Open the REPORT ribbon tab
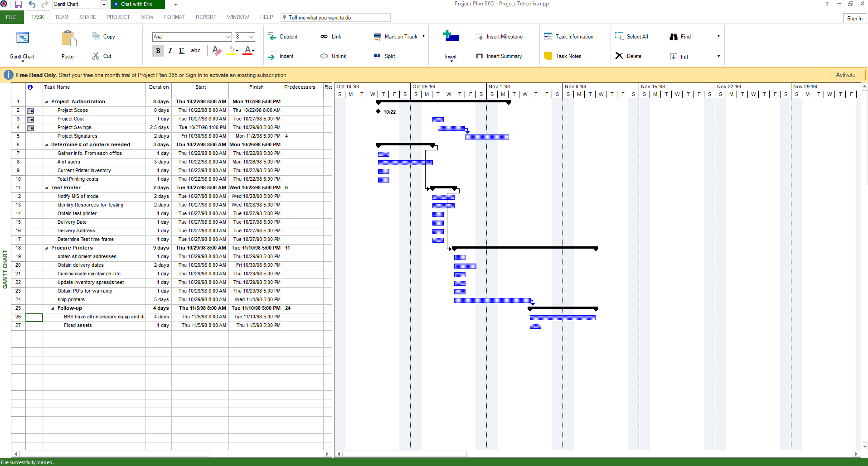Image resolution: width=868 pixels, height=466 pixels. pos(206,17)
